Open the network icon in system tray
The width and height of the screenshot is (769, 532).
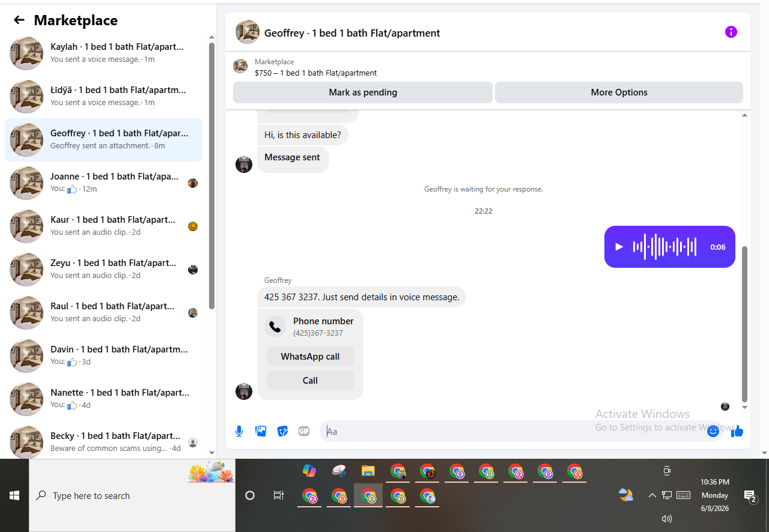point(667,495)
